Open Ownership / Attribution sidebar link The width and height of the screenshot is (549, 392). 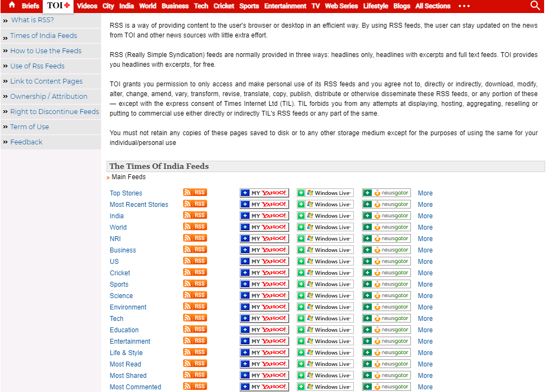pos(49,96)
